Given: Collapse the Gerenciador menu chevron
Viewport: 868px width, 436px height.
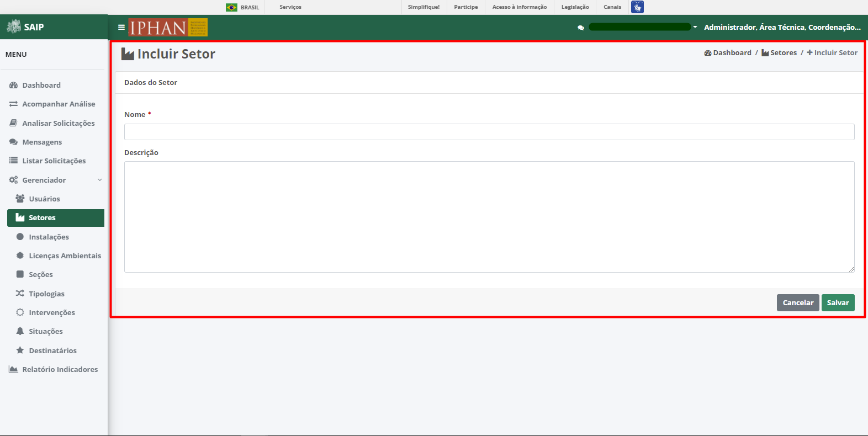Looking at the screenshot, I should (100, 180).
